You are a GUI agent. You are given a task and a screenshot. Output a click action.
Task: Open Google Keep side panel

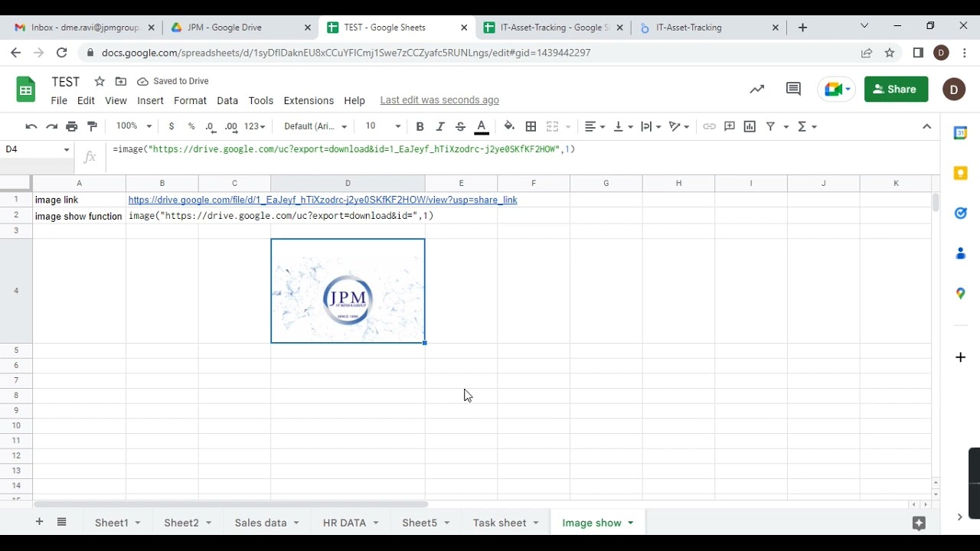click(x=960, y=174)
